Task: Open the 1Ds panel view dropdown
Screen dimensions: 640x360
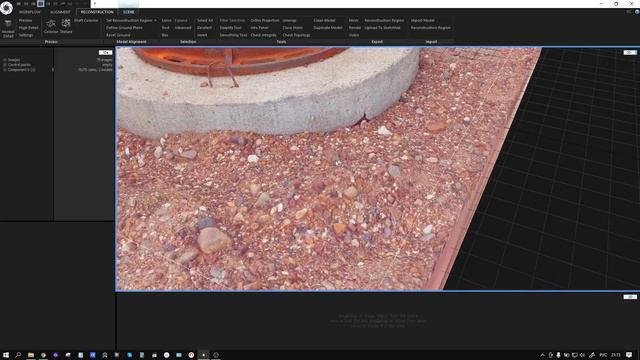Action: (x=105, y=53)
